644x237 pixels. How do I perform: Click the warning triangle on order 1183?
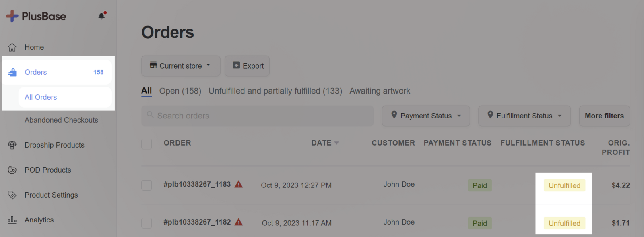click(x=239, y=185)
